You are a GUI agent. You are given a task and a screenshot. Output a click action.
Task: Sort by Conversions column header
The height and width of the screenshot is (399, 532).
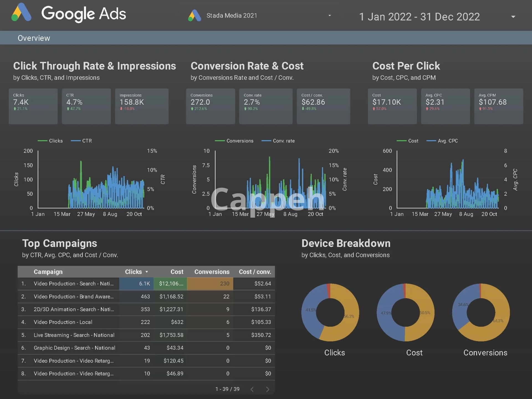tap(212, 272)
